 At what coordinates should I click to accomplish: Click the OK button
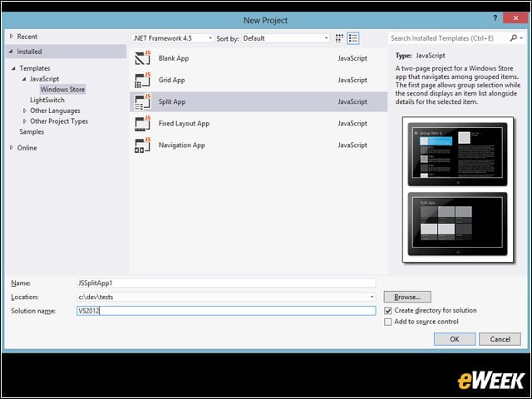pos(455,339)
